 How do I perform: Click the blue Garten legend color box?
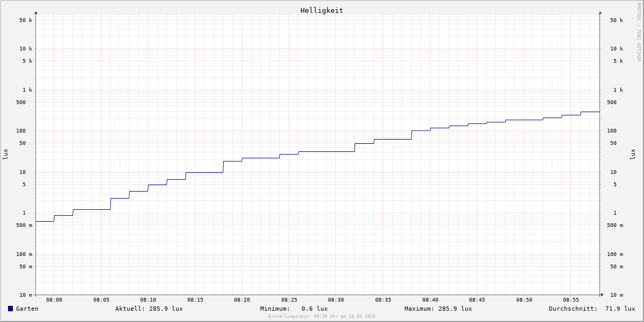[x=10, y=309]
